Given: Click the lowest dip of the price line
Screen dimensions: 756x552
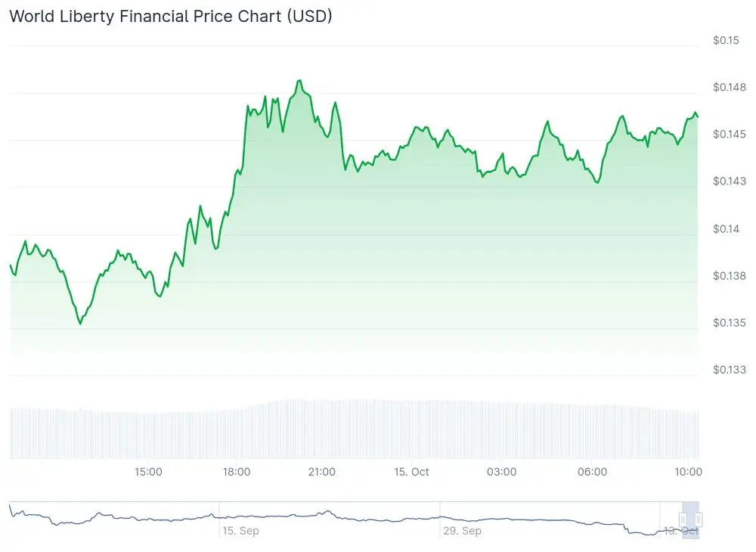Looking at the screenshot, I should point(80,324).
